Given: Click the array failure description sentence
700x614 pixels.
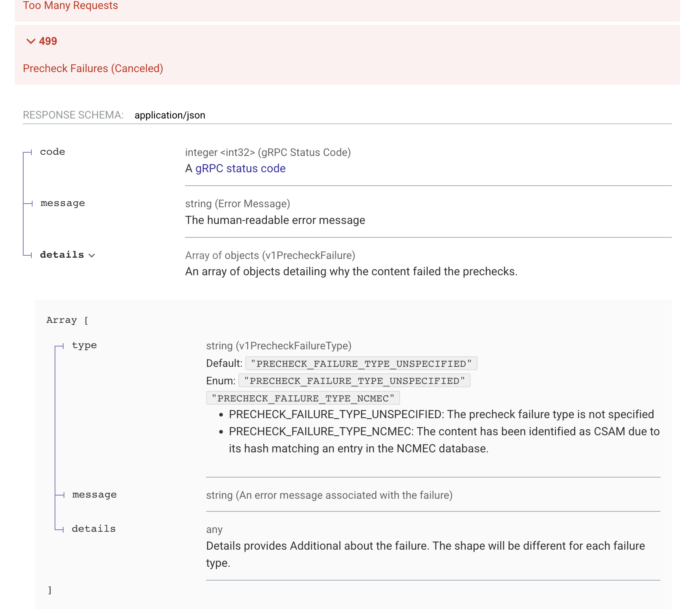Looking at the screenshot, I should (x=351, y=272).
